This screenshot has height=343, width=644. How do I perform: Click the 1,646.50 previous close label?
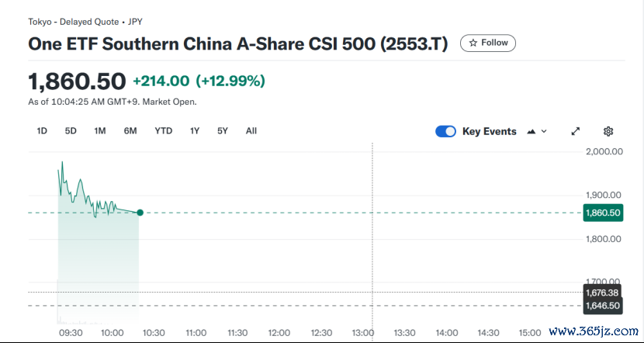coord(603,306)
